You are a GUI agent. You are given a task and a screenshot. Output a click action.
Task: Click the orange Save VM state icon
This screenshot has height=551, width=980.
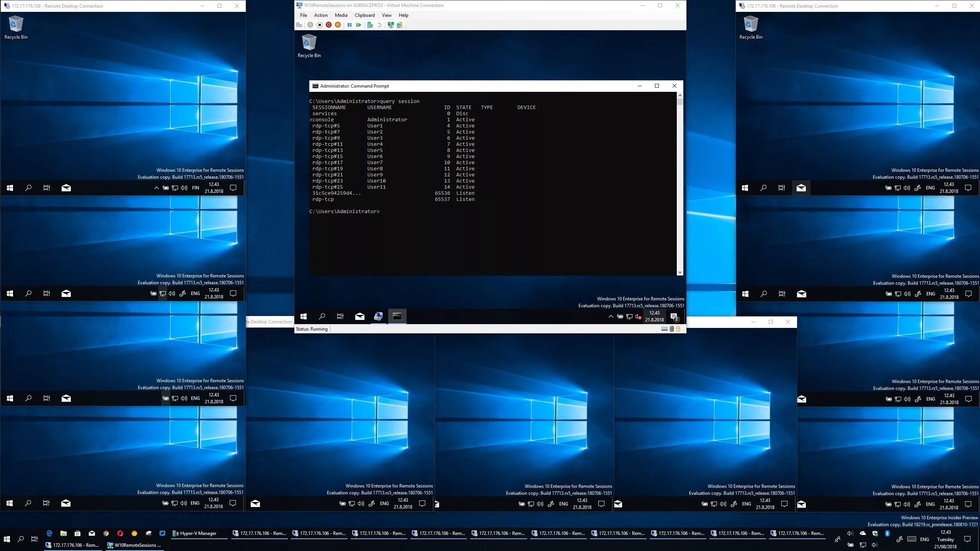tap(338, 25)
